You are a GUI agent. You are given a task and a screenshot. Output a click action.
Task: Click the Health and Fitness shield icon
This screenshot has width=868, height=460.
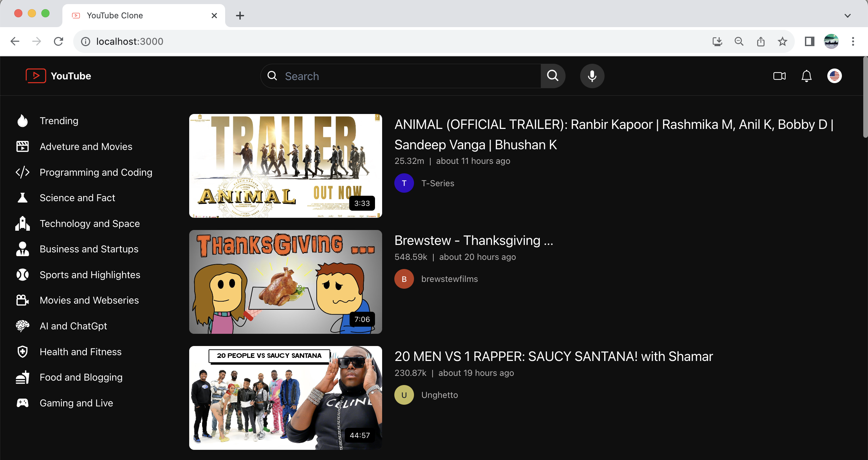22,352
